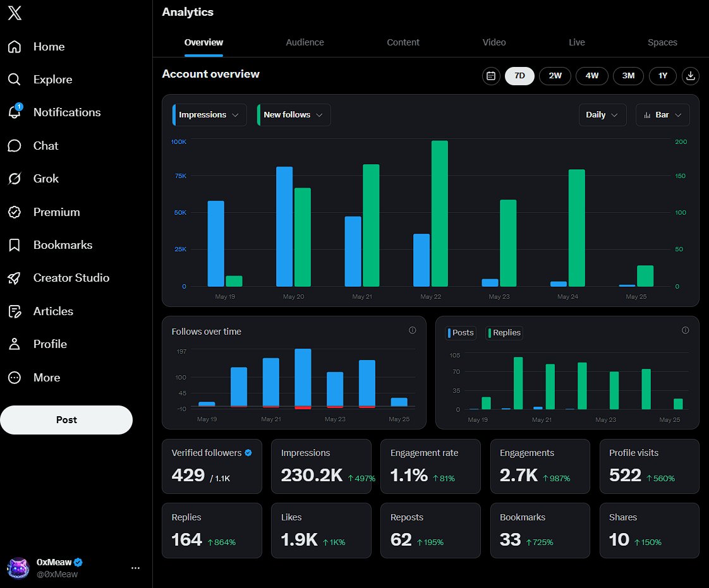Click info icon on Follows over time
Image resolution: width=709 pixels, height=588 pixels.
(x=413, y=330)
